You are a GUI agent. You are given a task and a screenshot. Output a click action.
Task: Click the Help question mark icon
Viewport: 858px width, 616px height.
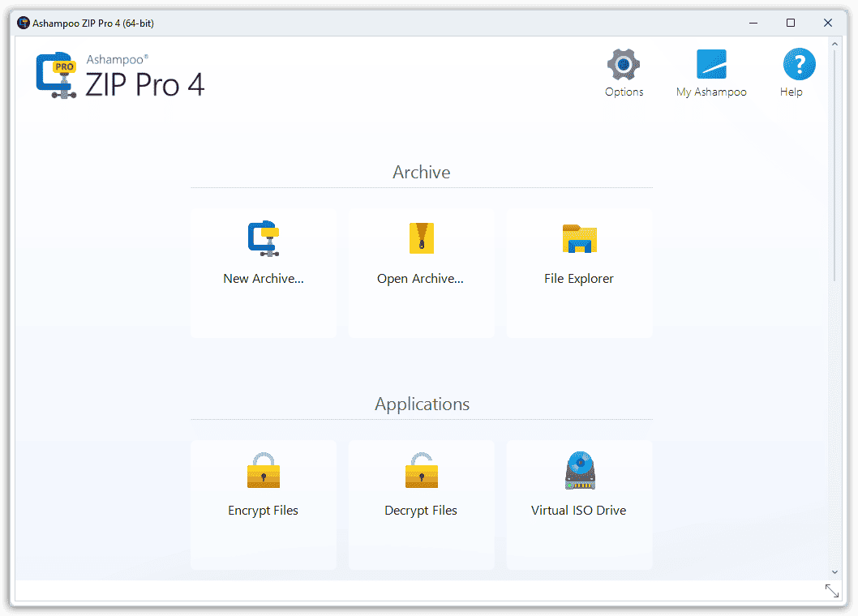pos(799,64)
